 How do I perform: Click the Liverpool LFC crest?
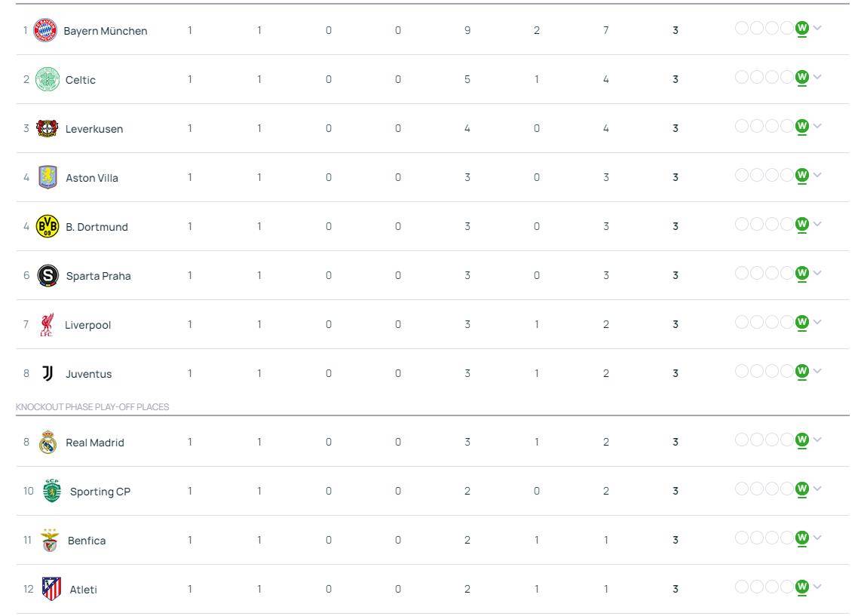point(47,324)
